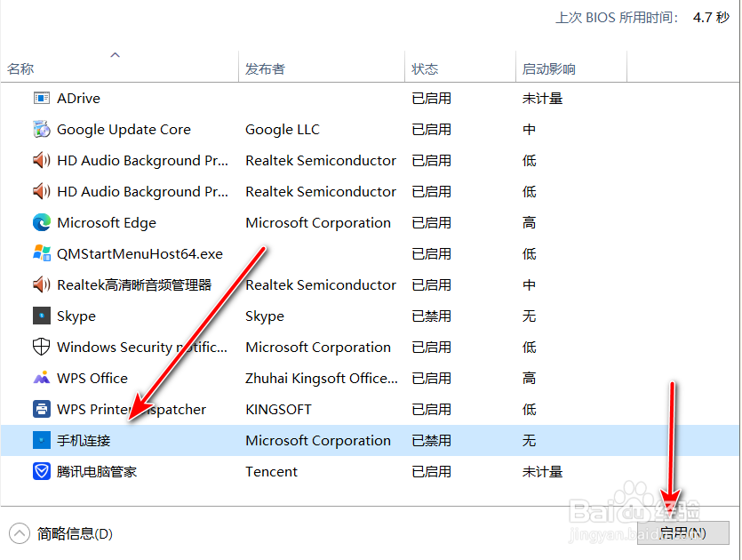Select the Windows Security notification icon
The image size is (742, 560).
pos(41,347)
